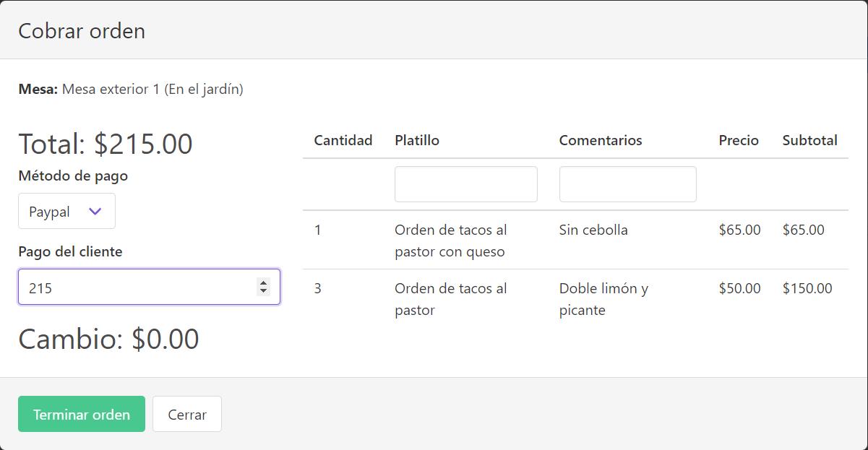
Task: Click the Mesa exterior 1 label
Action: coord(152,89)
